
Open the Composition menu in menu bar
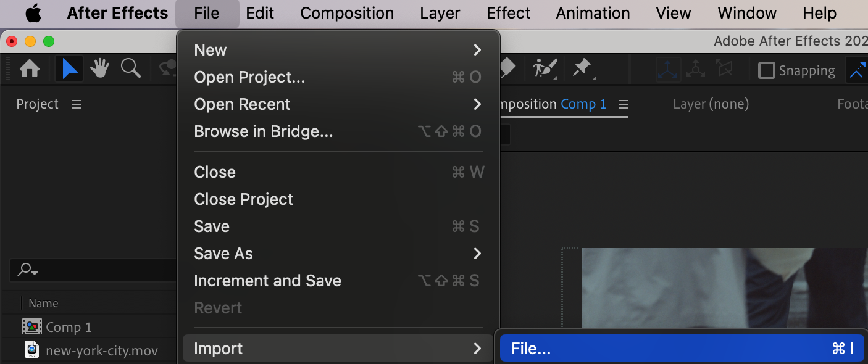point(347,13)
